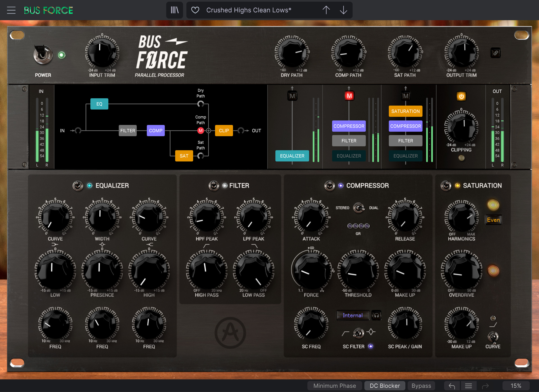Click the output node in routing diagram
Viewport: 539px width, 392px height.
tap(241, 131)
